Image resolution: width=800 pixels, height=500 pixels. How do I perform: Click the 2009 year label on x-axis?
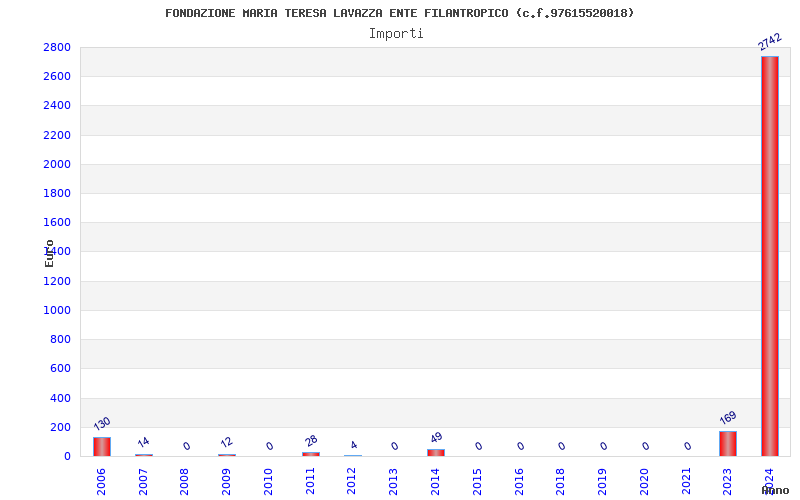click(x=226, y=481)
